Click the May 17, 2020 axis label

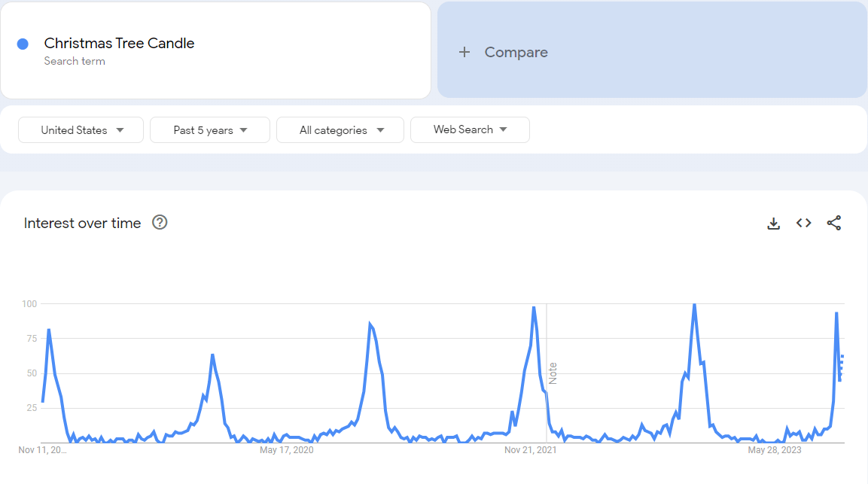click(286, 450)
